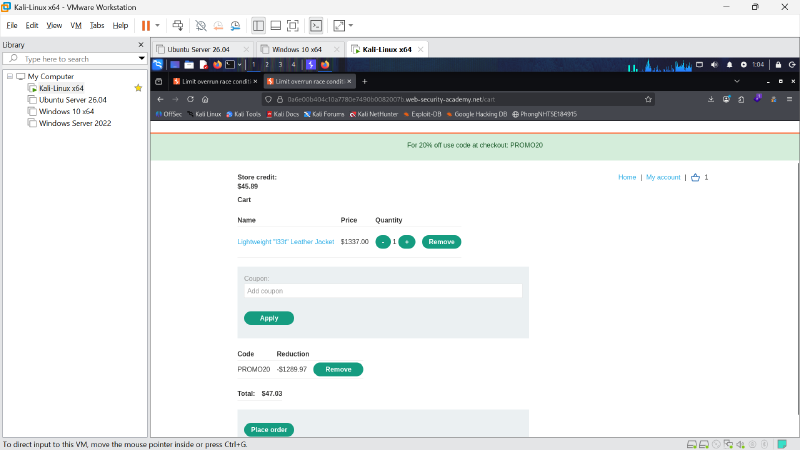Click the Add coupon input field

pos(383,291)
